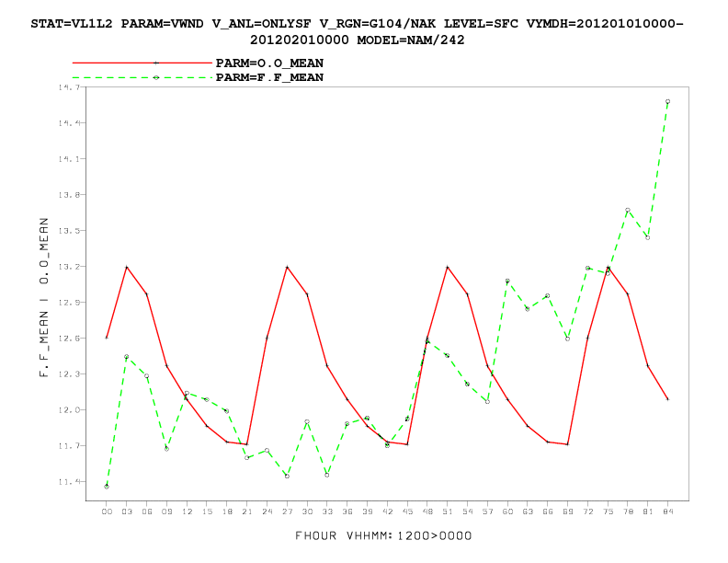Select red O.O_MEAN data point at hour 84
Viewport: 728px width, 563px height.
[667, 399]
